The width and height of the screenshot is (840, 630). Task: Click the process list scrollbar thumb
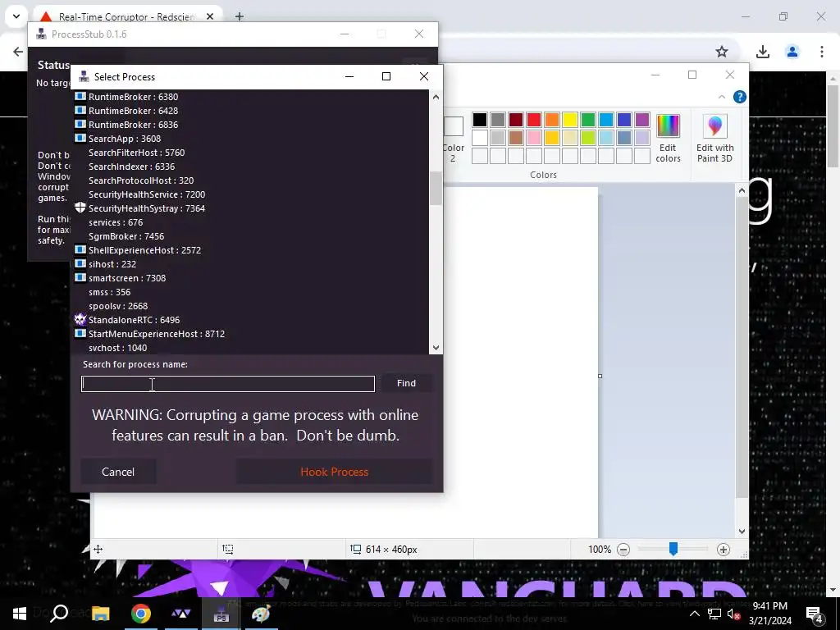click(436, 188)
